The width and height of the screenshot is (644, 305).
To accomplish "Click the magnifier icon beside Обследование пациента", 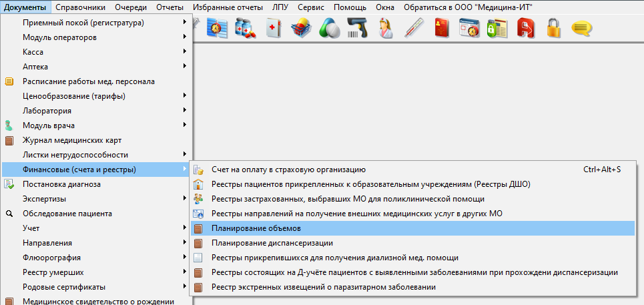I will pyautogui.click(x=9, y=214).
